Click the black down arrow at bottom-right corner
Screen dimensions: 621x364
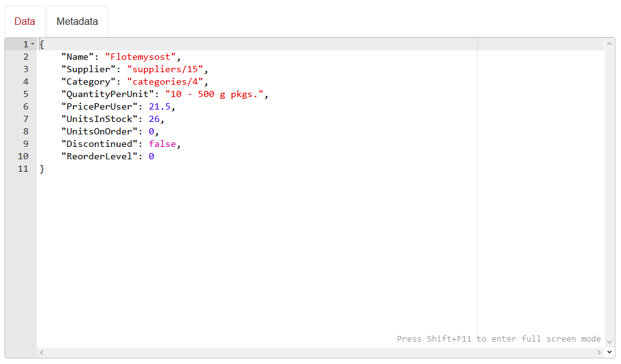point(610,352)
